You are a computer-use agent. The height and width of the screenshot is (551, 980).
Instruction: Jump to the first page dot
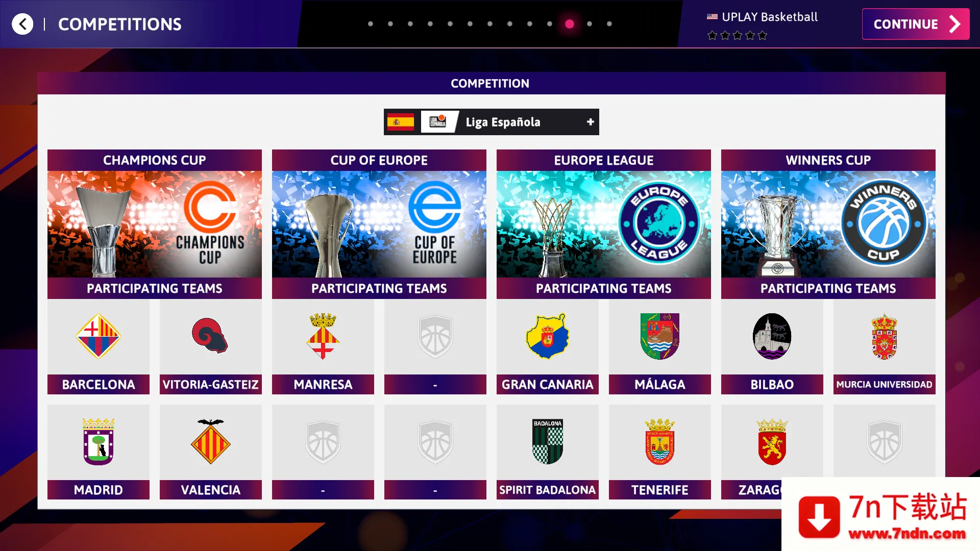point(371,24)
